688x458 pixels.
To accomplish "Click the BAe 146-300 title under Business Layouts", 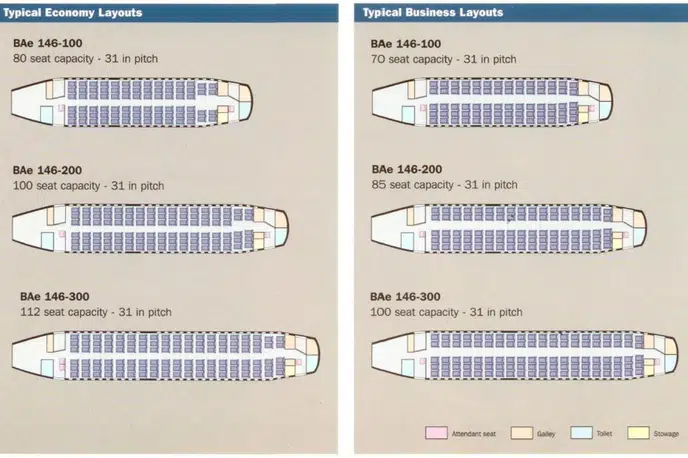I will click(405, 297).
